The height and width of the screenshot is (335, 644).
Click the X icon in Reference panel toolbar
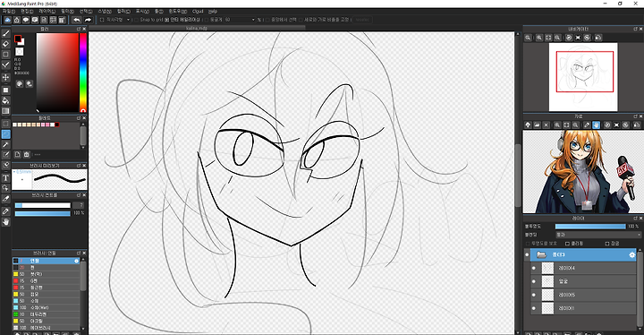(547, 125)
